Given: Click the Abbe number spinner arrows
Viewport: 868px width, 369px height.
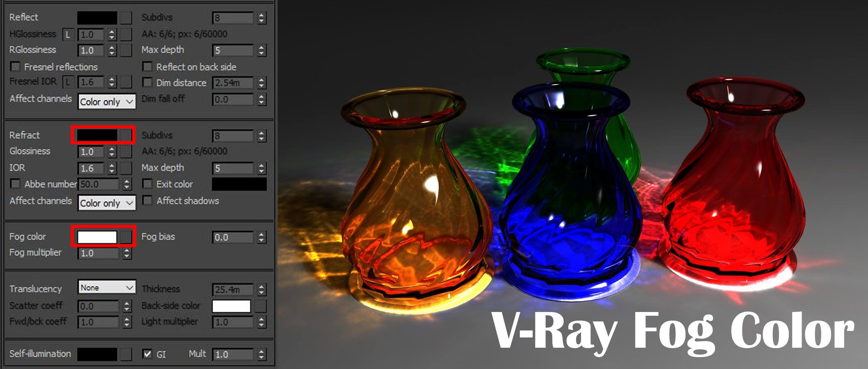Looking at the screenshot, I should click(x=127, y=184).
